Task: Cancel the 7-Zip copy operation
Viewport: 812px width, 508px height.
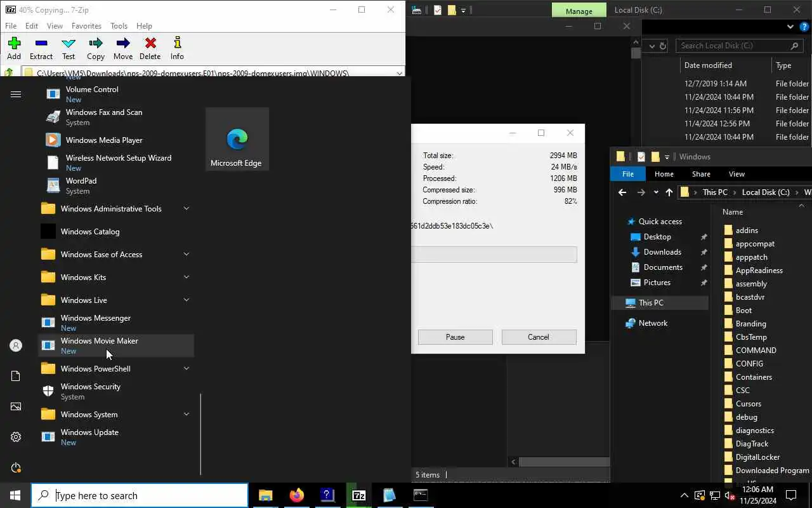Action: coord(539,337)
